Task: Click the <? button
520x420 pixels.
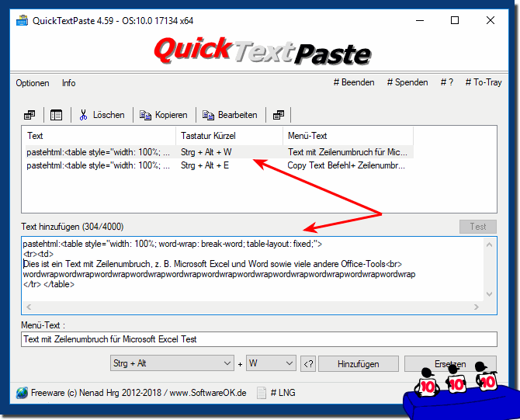Action: click(308, 364)
